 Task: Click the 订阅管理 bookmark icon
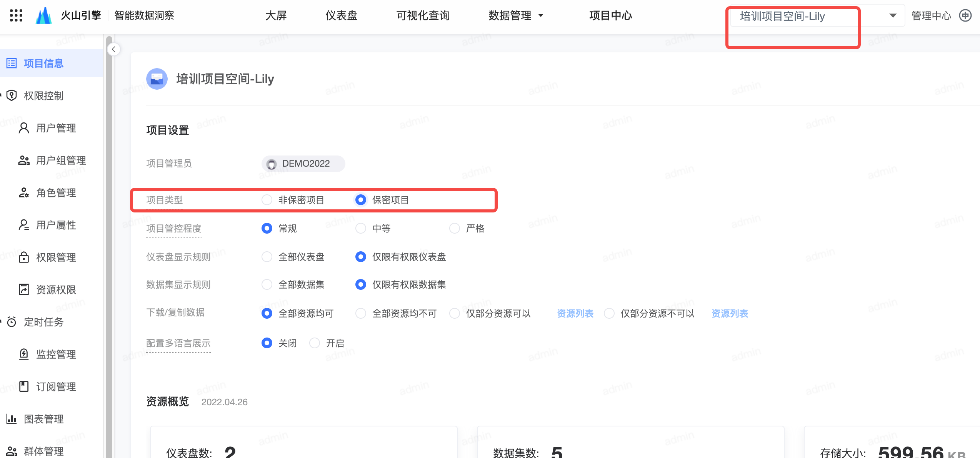point(24,386)
